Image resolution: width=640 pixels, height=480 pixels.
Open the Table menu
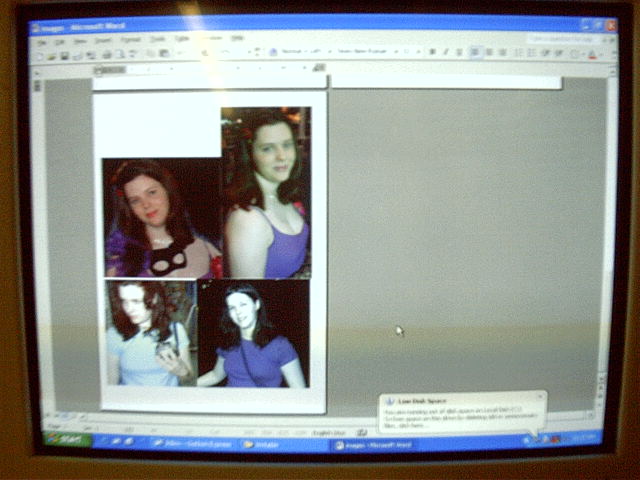tap(182, 39)
